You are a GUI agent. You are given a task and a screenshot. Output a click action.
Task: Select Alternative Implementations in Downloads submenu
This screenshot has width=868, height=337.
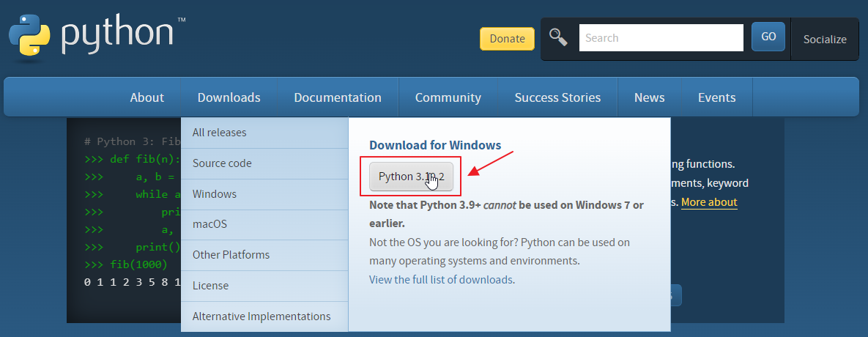[264, 316]
